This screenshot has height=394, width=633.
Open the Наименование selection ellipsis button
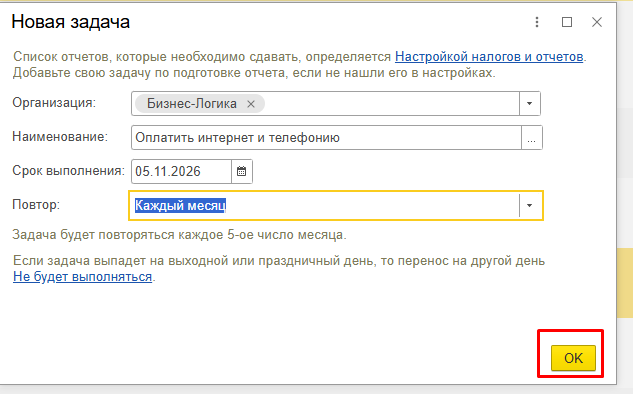pos(532,138)
